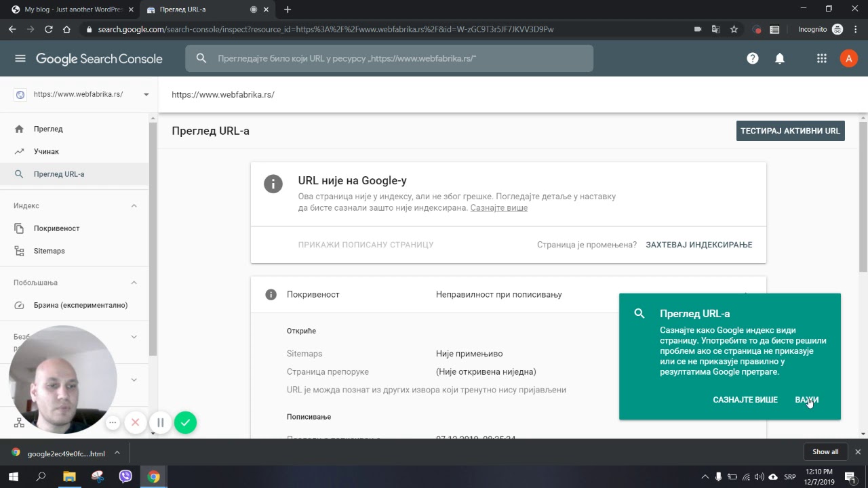
Task: Go back with browser back arrow
Action: pos(12,29)
